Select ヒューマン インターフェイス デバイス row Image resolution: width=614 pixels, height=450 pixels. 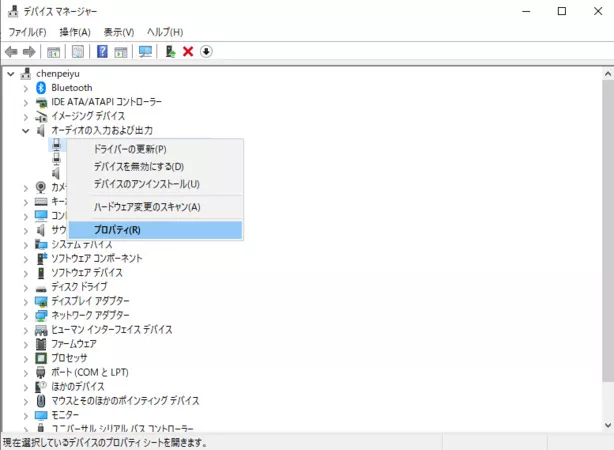pyautogui.click(x=112, y=330)
